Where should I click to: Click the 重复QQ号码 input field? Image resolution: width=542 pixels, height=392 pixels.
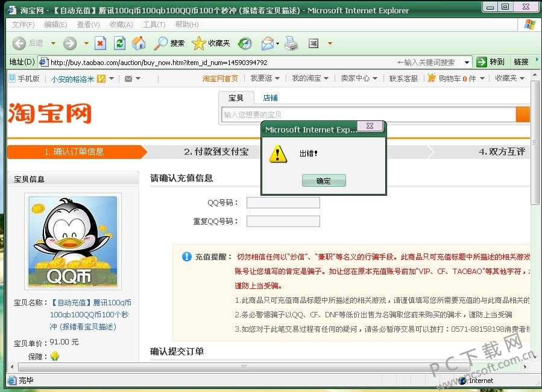[283, 221]
